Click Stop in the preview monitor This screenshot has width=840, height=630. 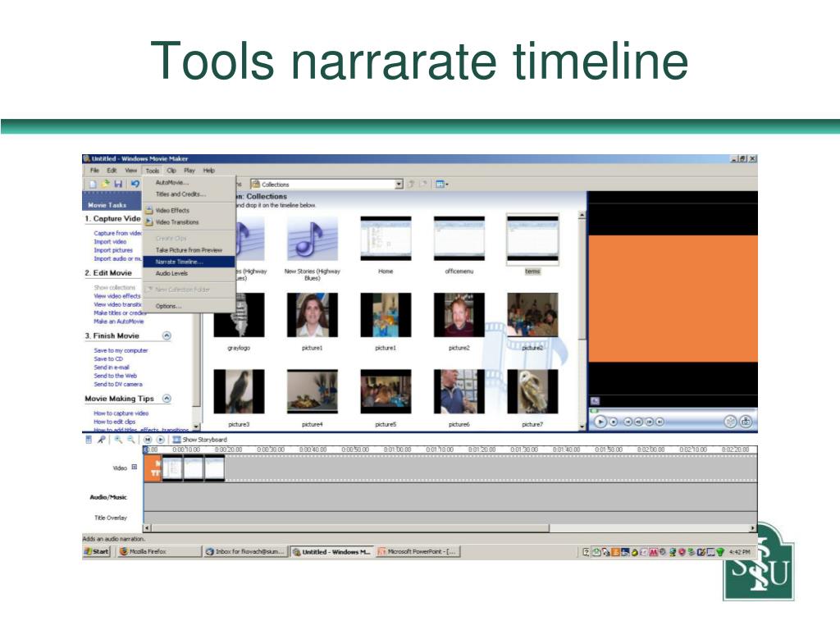[x=614, y=422]
